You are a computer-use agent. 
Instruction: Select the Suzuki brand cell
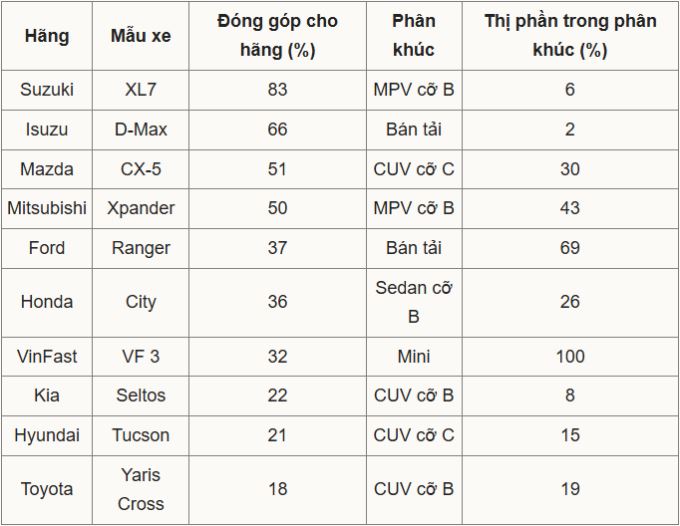pos(46,90)
